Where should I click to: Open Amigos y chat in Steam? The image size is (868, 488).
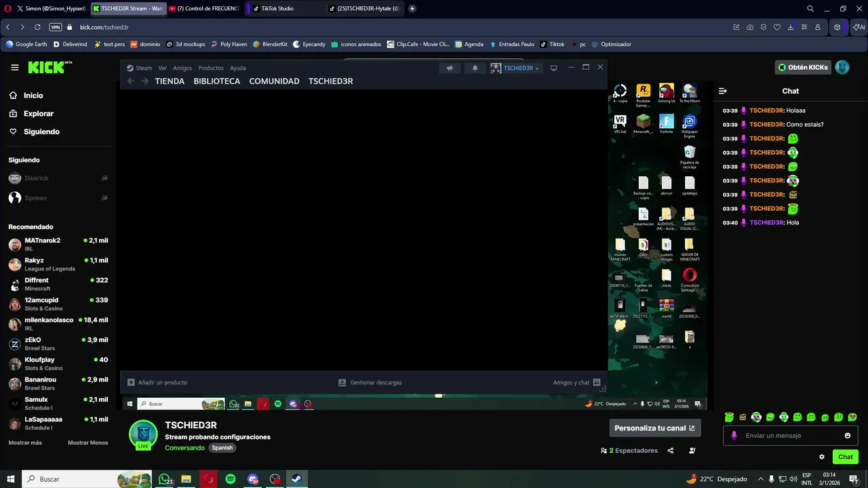(577, 382)
